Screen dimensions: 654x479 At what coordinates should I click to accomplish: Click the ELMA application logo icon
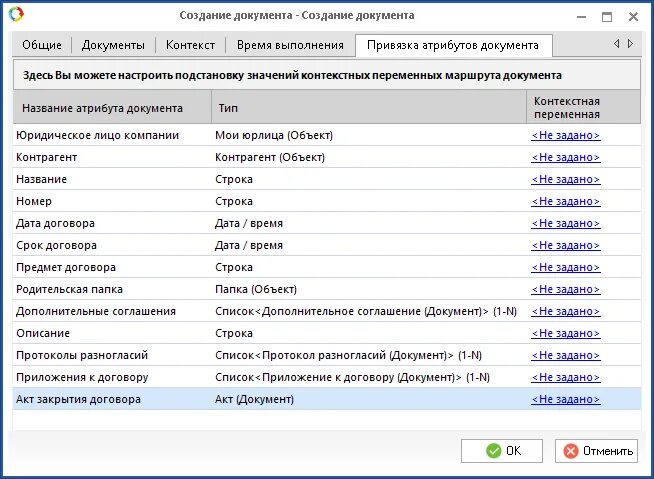[x=16, y=14]
